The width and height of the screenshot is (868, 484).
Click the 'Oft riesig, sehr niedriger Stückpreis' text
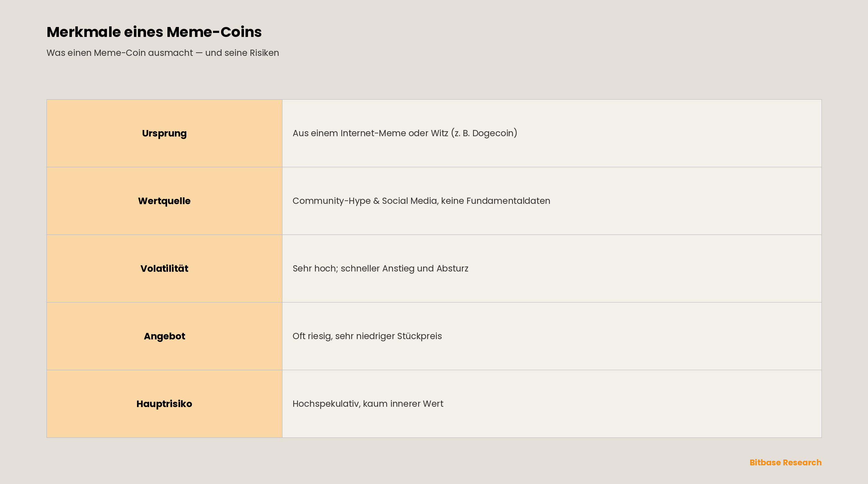pyautogui.click(x=367, y=336)
